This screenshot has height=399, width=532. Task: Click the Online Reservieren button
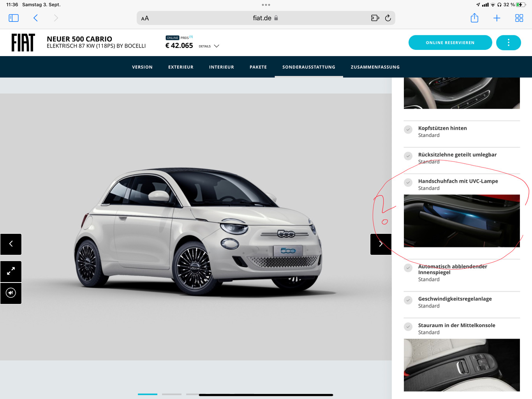pyautogui.click(x=450, y=42)
